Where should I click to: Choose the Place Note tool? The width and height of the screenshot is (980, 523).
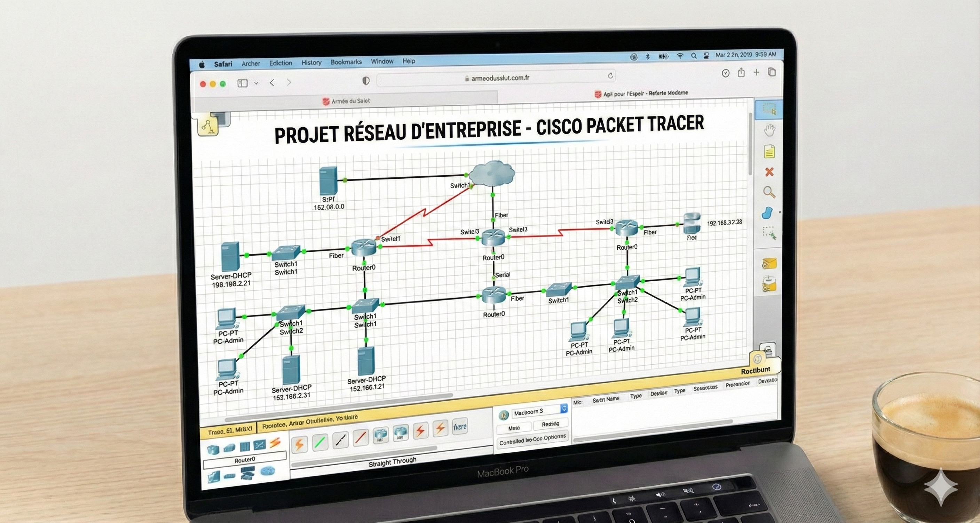pos(769,151)
